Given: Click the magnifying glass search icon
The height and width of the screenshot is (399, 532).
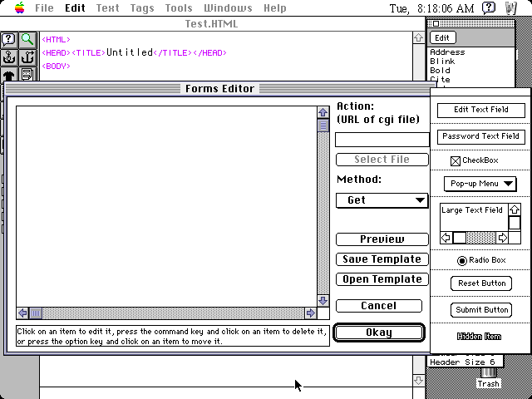Looking at the screenshot, I should tap(27, 39).
